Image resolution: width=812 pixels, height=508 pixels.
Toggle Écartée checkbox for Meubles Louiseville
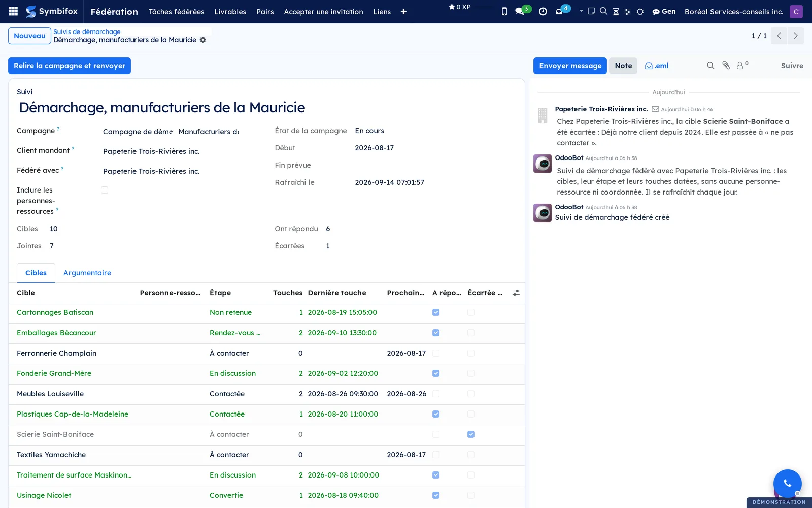click(471, 394)
